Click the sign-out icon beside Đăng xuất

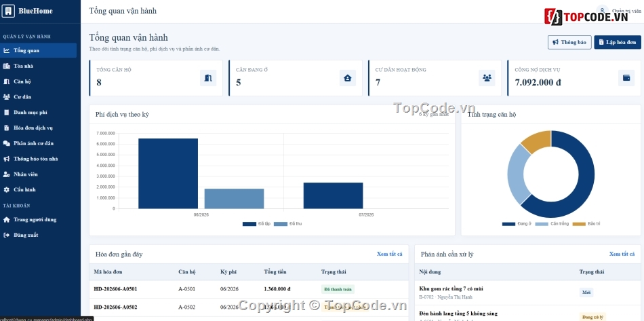pos(6,235)
